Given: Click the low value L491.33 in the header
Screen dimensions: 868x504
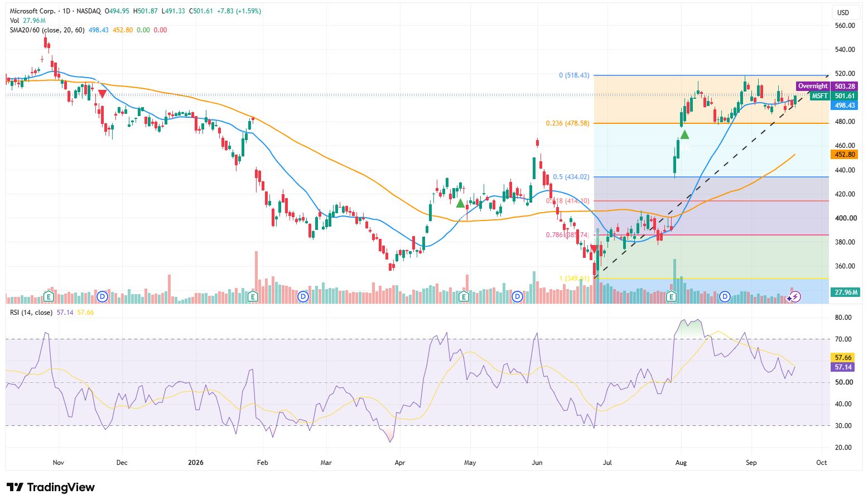Looking at the screenshot, I should click(174, 11).
